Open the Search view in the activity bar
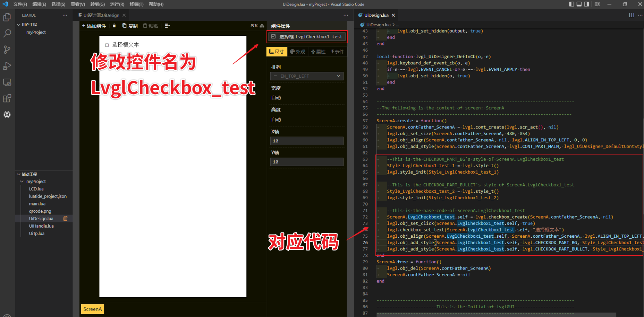Image resolution: width=644 pixels, height=317 pixels. pyautogui.click(x=7, y=34)
